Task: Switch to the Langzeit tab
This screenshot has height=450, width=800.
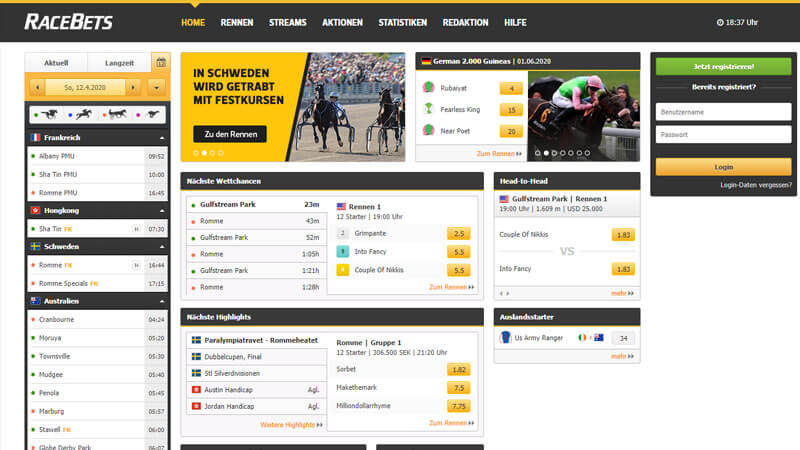Action: [119, 63]
